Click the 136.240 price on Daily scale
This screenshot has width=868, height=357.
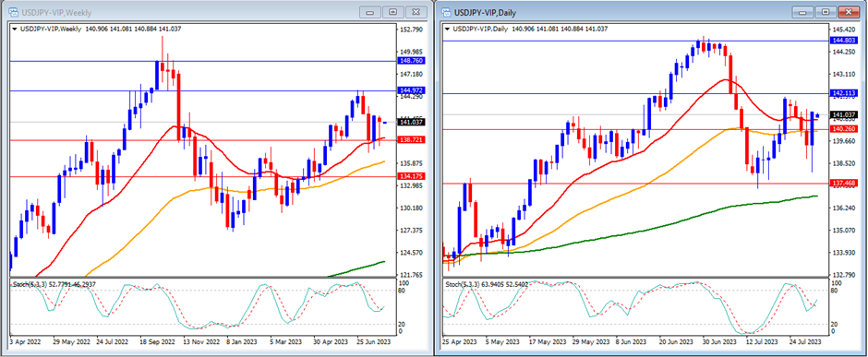[844, 208]
